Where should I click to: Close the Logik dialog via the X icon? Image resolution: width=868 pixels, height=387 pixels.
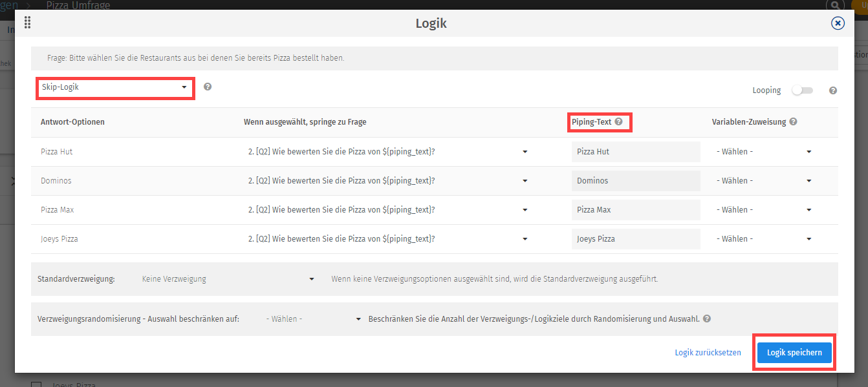pos(838,23)
